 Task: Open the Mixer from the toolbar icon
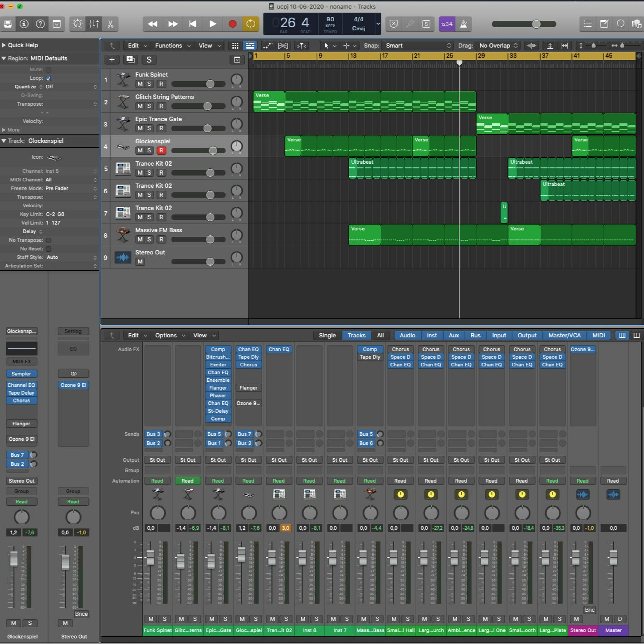tap(94, 24)
